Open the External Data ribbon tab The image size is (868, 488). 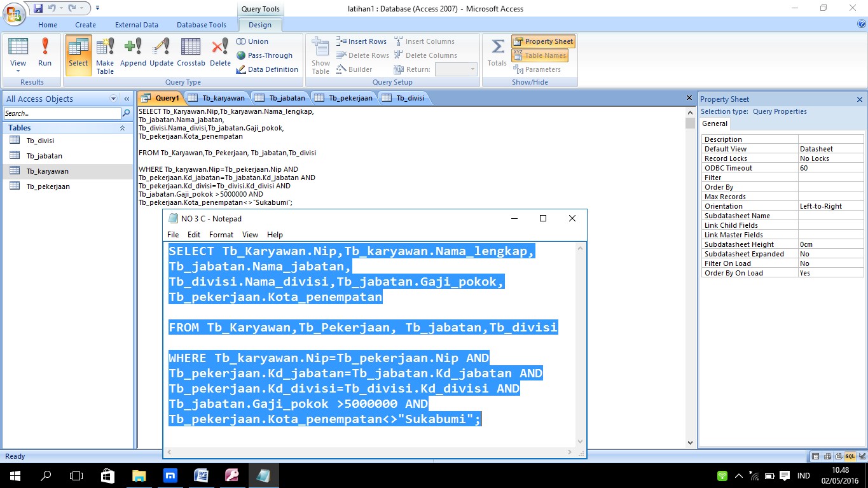click(137, 25)
